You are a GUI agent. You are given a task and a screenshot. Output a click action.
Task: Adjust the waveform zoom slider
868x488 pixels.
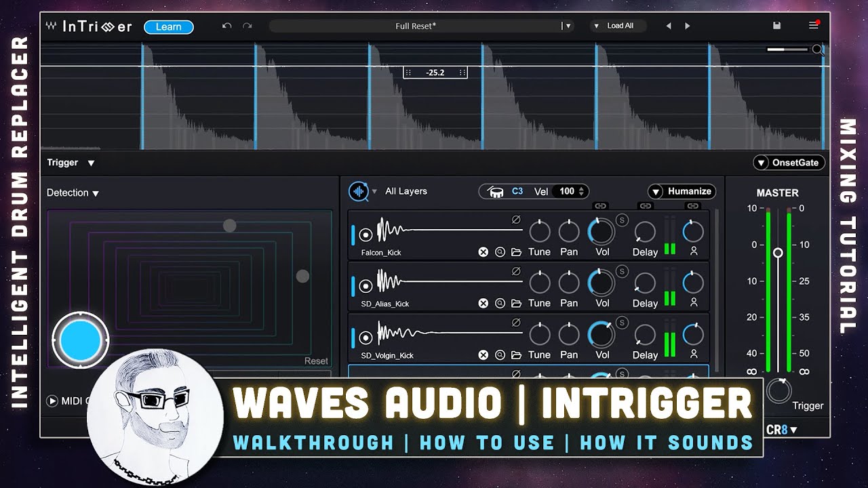tap(787, 49)
